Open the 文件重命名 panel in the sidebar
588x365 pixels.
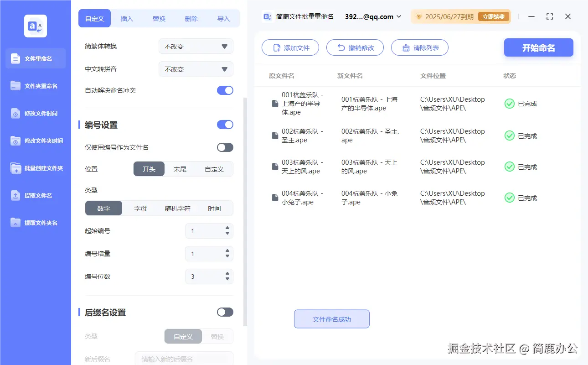pos(35,58)
